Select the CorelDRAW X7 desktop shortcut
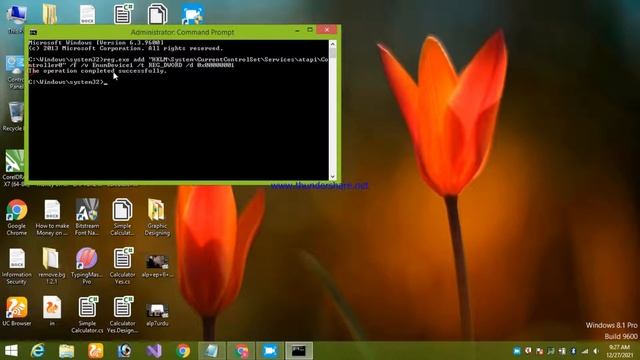640x360 pixels. [x=14, y=168]
